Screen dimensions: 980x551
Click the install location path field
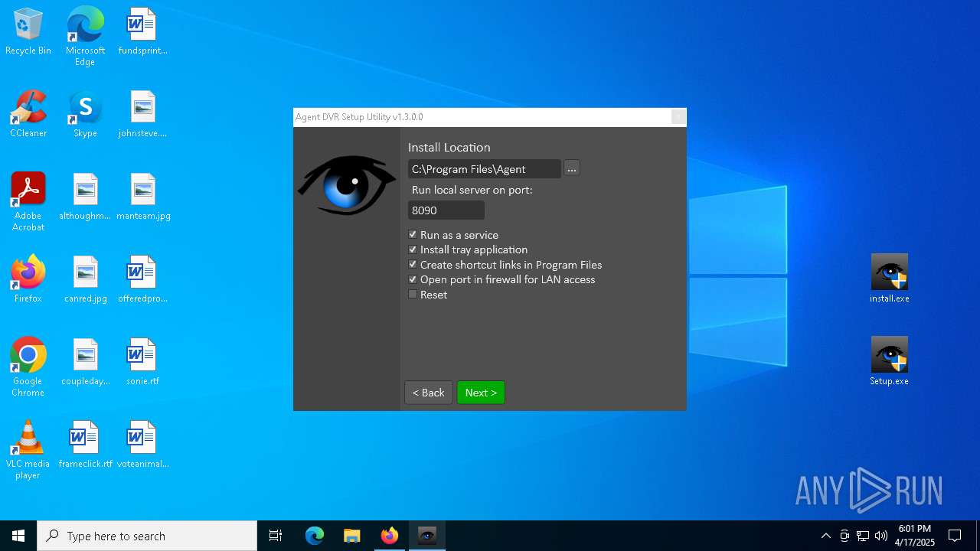485,169
